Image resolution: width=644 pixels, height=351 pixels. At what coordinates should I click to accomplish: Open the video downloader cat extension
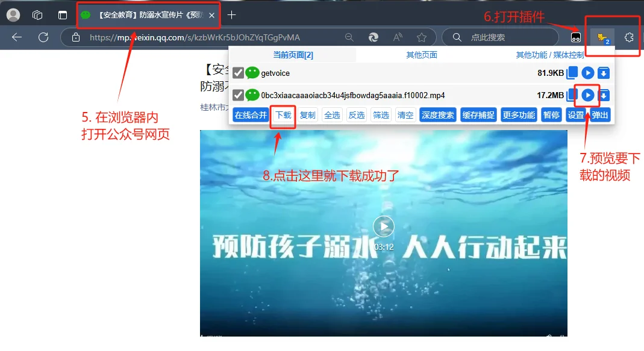tap(601, 37)
